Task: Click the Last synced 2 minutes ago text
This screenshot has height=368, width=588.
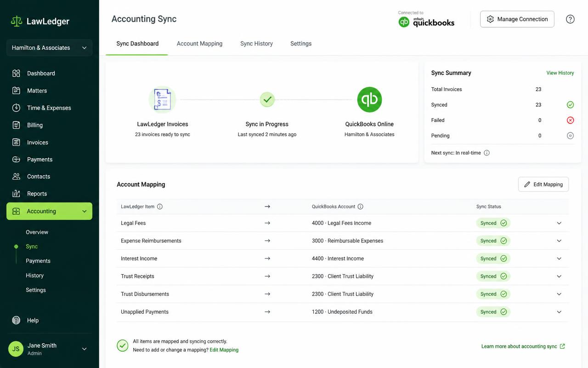Action: click(x=267, y=135)
